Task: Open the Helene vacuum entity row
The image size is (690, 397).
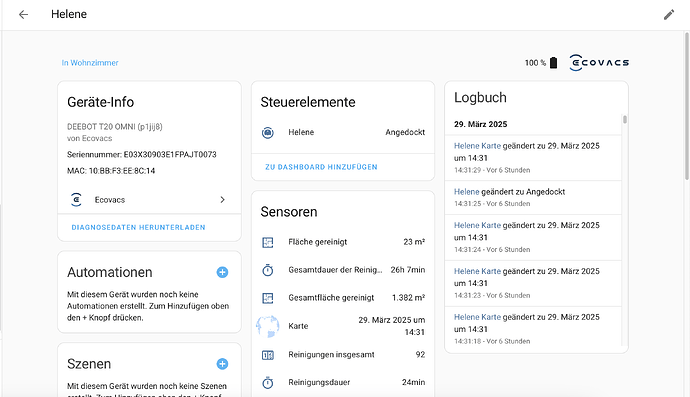Action: coord(343,132)
